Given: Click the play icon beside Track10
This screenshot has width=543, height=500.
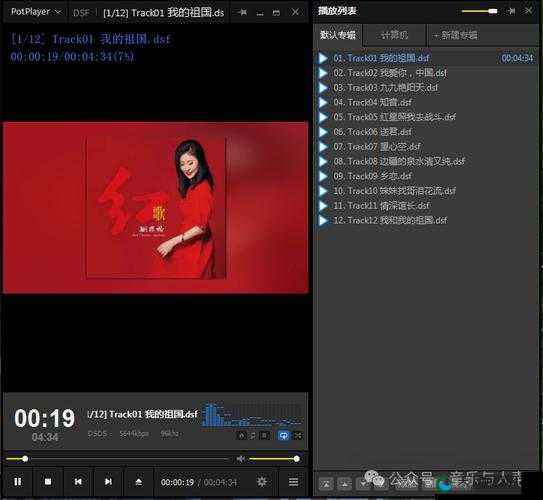Looking at the screenshot, I should coord(323,191).
